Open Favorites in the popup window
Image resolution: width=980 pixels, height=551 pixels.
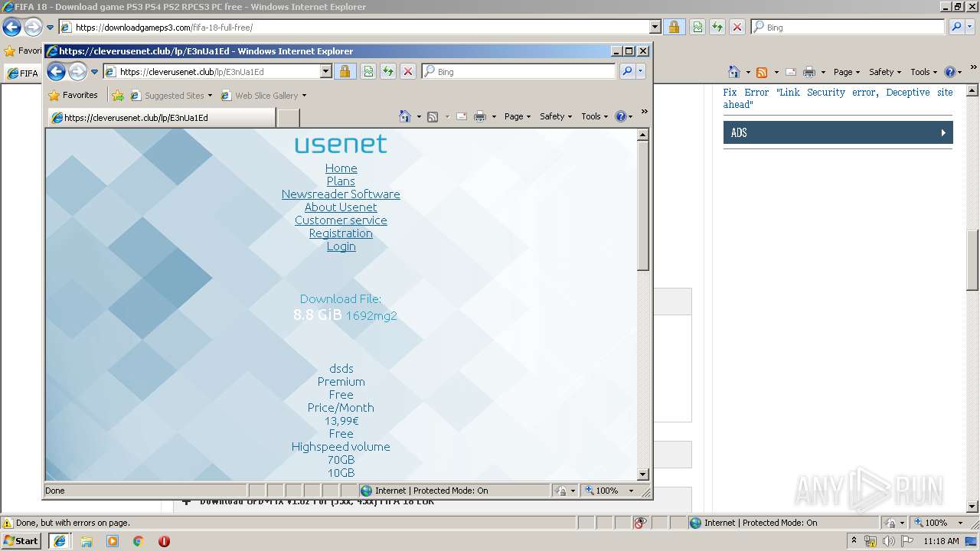pyautogui.click(x=73, y=95)
